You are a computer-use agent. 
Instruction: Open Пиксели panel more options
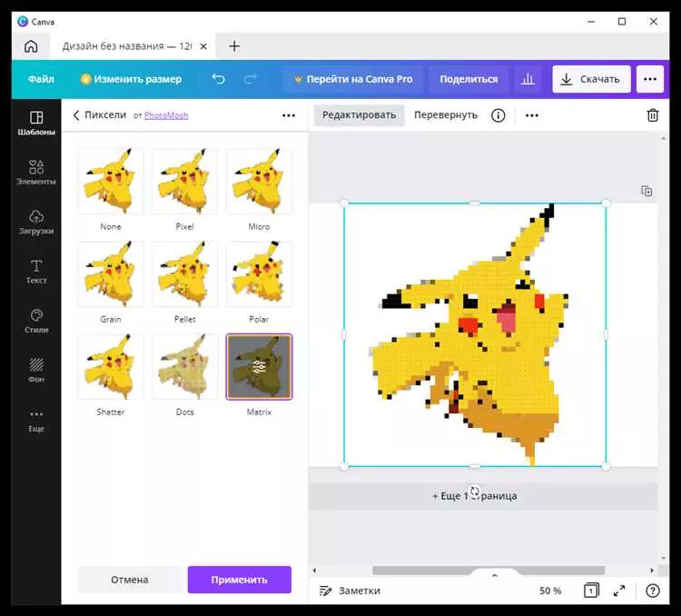pos(289,115)
